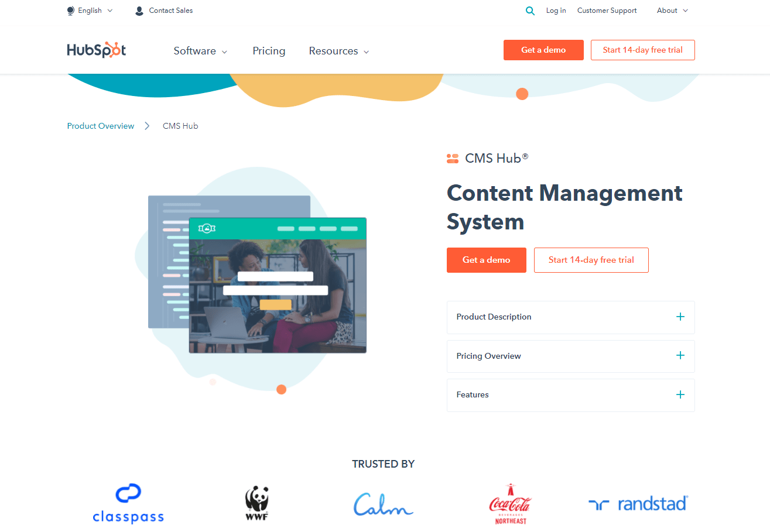Click the breadcrumb chevron separator
770x532 pixels.
(148, 126)
